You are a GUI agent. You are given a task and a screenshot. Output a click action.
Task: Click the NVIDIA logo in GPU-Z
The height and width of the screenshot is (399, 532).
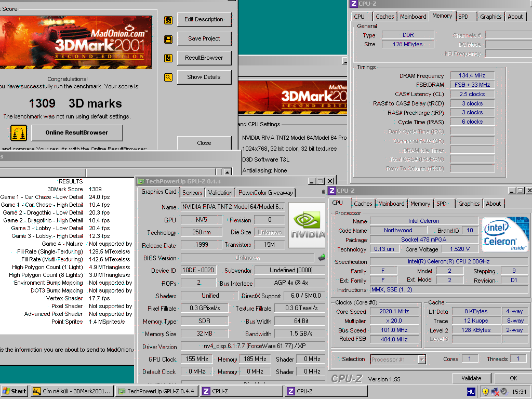tap(307, 225)
